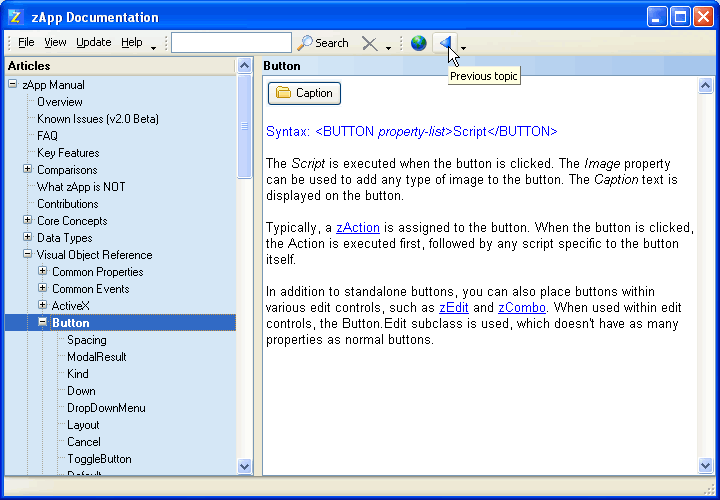Expand the Comparisons tree node
720x500 pixels.
coord(28,170)
